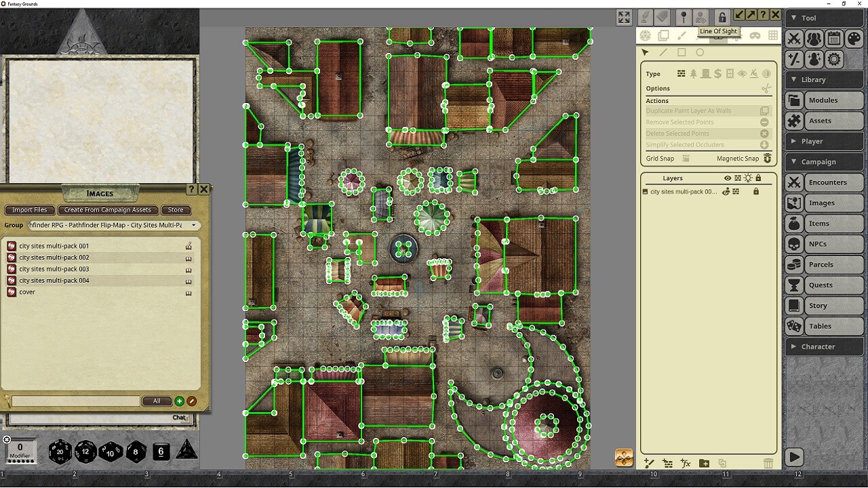Select the rectangle occluder drawing tool

[681, 52]
